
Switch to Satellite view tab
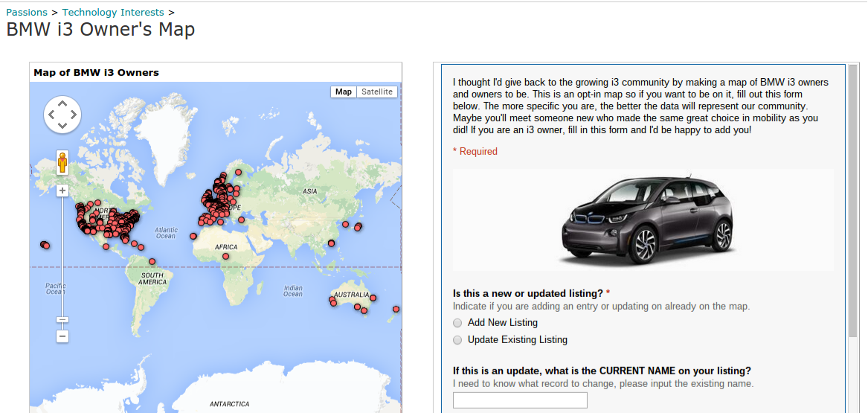coord(377,92)
